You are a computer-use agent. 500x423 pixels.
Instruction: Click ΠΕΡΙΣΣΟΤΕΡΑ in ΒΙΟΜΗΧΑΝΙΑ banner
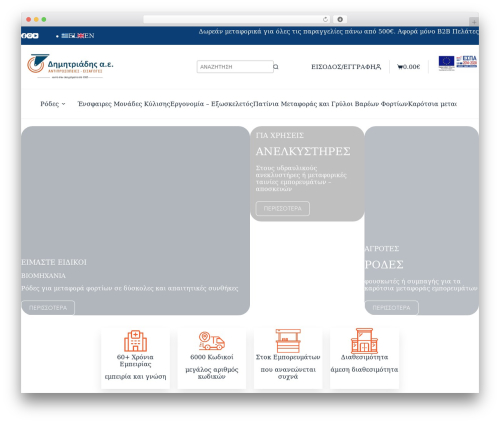coord(48,308)
